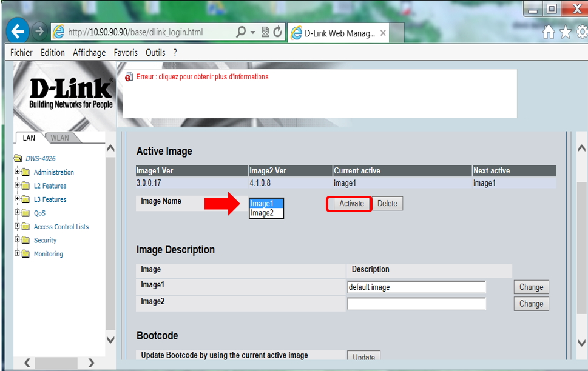Select the DWS-4026 root tree node
The height and width of the screenshot is (371, 588).
pos(41,158)
